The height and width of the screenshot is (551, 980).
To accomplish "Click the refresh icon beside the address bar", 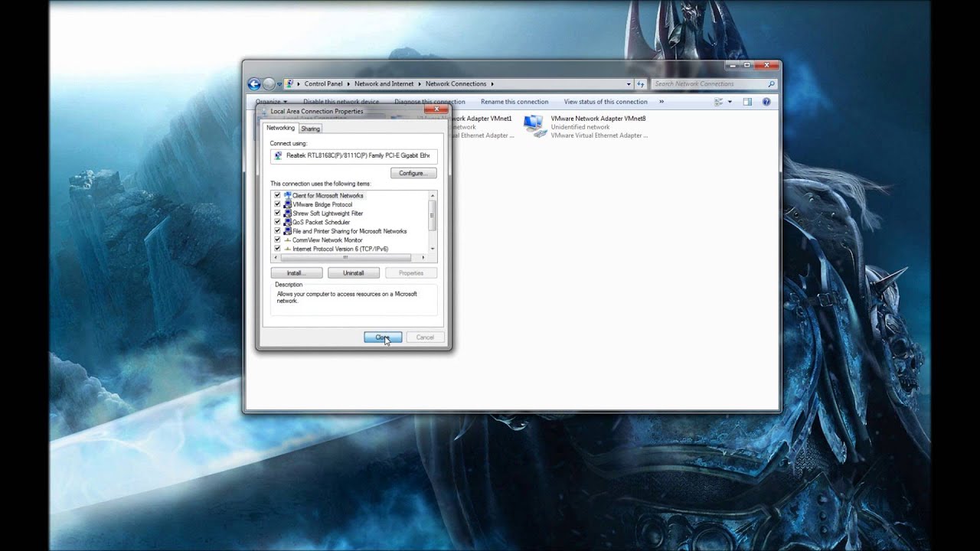I will pos(641,84).
